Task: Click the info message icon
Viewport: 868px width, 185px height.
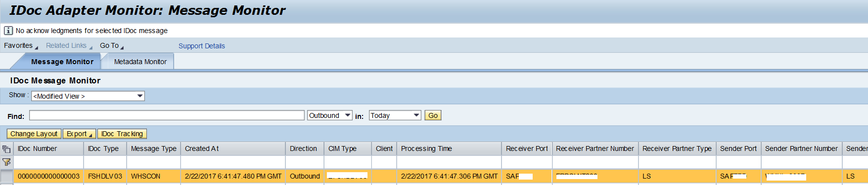Action: [8, 31]
